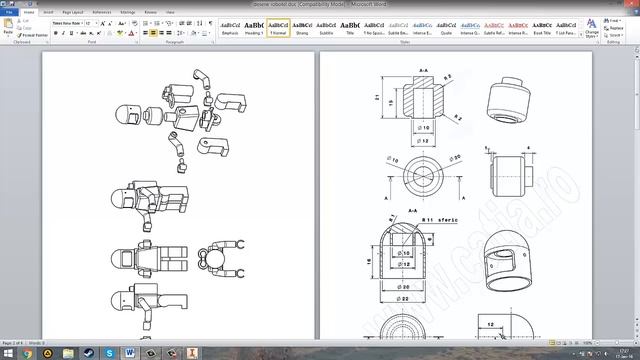Image resolution: width=640 pixels, height=360 pixels.
Task: Click Decrease Indent
Action: [182, 23]
